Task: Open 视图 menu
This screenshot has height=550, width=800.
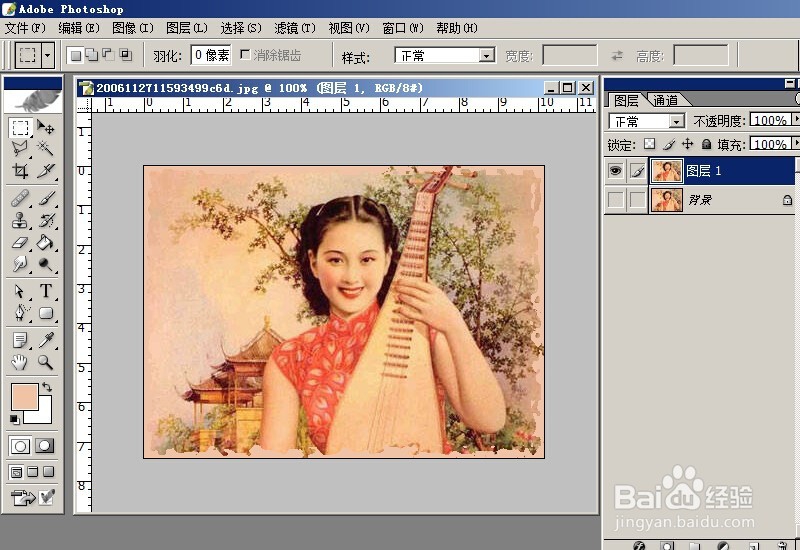Action: [x=349, y=28]
